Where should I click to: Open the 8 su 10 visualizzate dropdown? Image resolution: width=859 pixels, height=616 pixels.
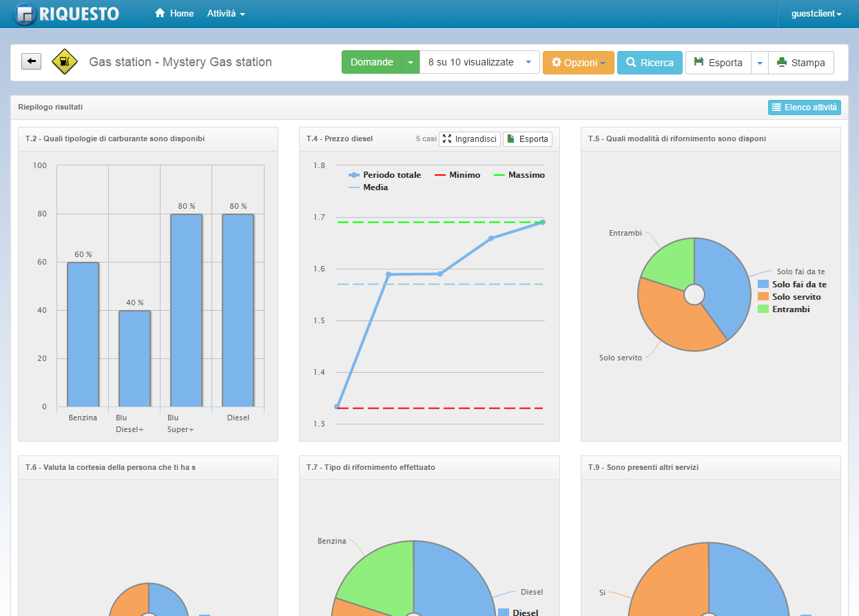point(479,62)
